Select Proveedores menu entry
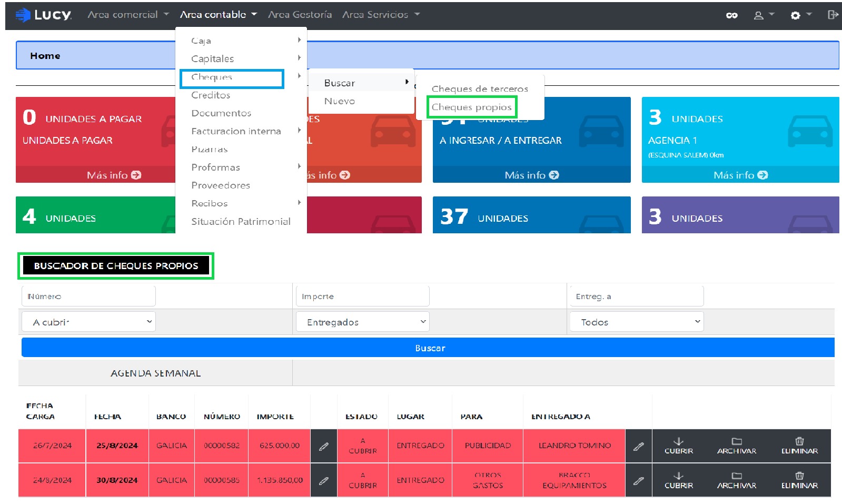Viewport: 842px width, 504px height. [221, 185]
